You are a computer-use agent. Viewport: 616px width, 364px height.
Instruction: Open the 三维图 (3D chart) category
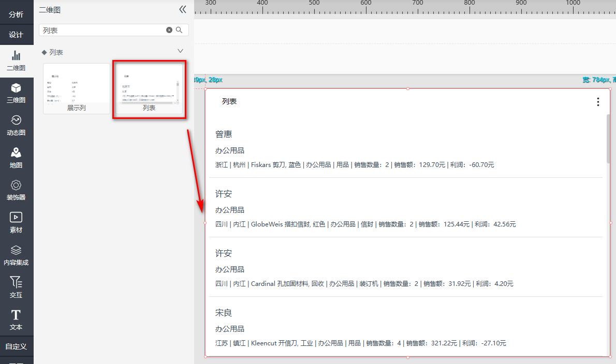pos(16,93)
